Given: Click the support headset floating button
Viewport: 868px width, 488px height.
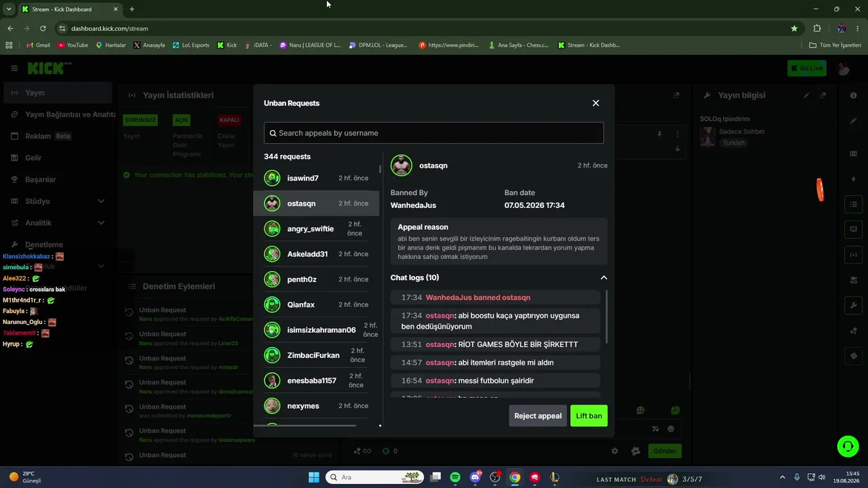Looking at the screenshot, I should (848, 446).
